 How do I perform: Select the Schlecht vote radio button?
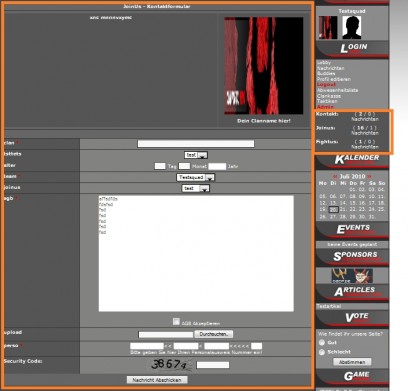pyautogui.click(x=322, y=352)
